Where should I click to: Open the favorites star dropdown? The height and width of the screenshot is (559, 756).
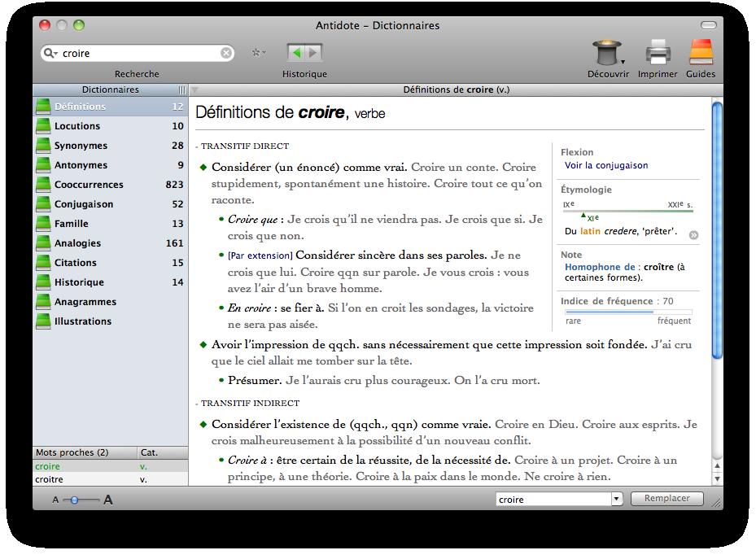(259, 53)
